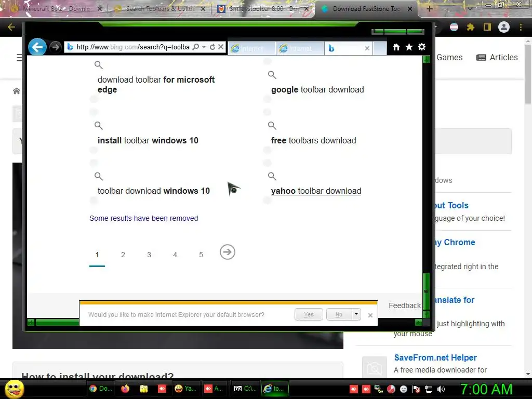Click Chrome page vertical scrollbar
The width and height of the screenshot is (532, 399).
click(528, 75)
